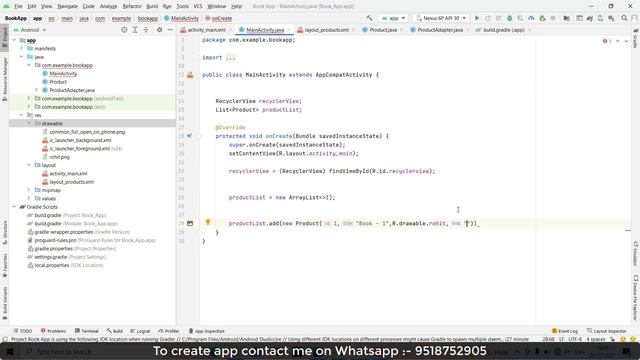Viewport: 640px width, 360px height.
Task: Open Project panel gear options
Action: [x=160, y=30]
